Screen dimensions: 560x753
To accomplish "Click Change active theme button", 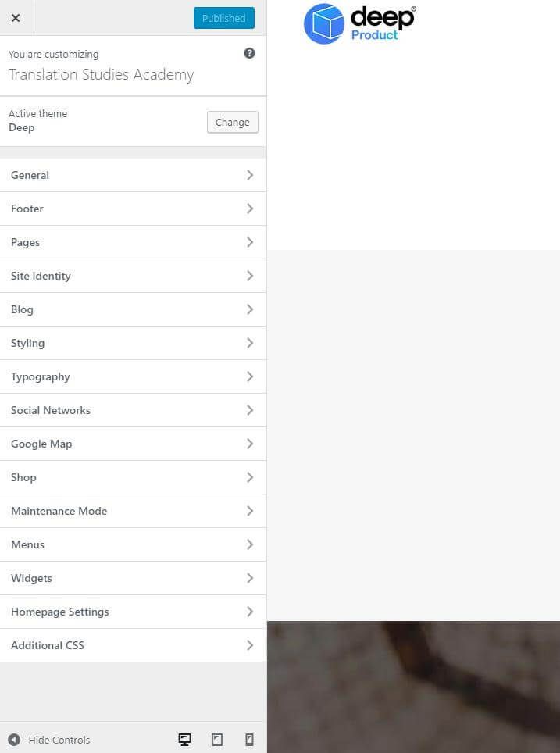I will pyautogui.click(x=233, y=122).
